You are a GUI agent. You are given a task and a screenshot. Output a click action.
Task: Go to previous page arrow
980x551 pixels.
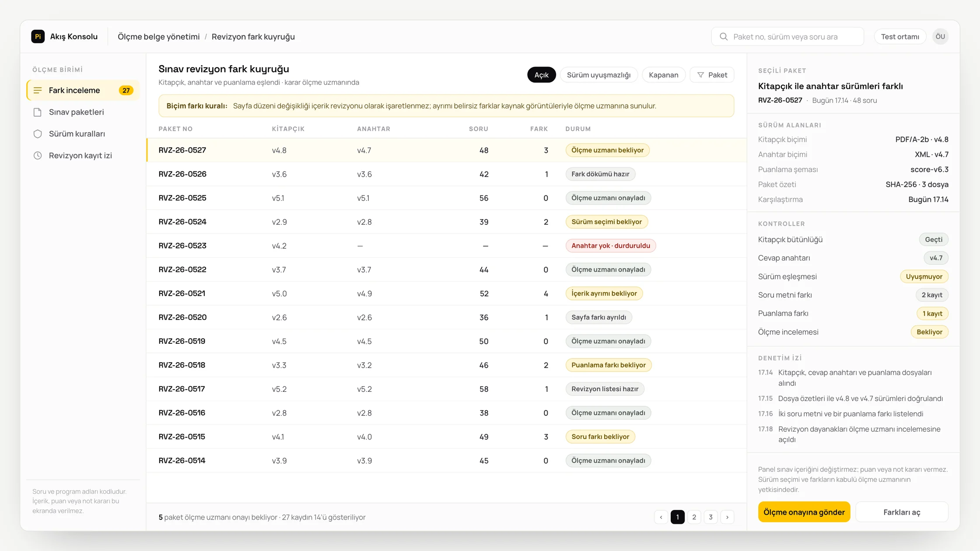click(x=661, y=517)
